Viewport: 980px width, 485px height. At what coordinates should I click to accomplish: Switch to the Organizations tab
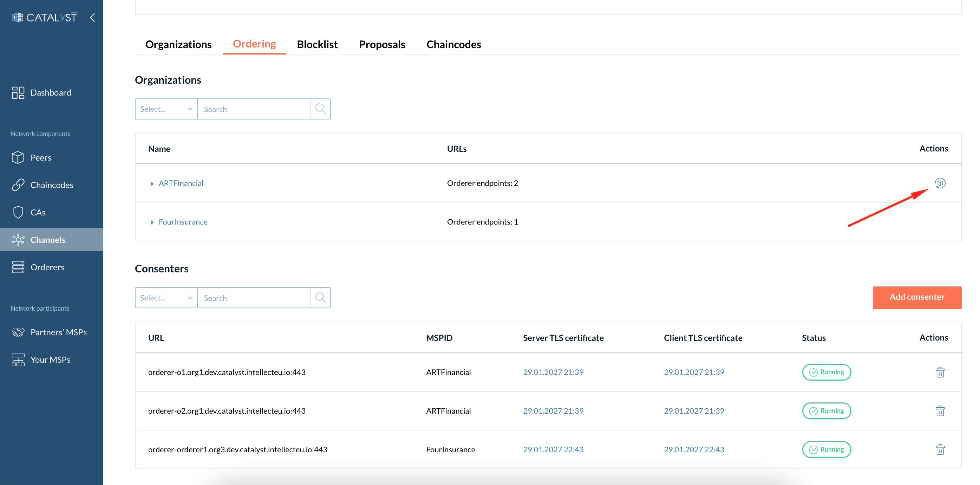(178, 44)
